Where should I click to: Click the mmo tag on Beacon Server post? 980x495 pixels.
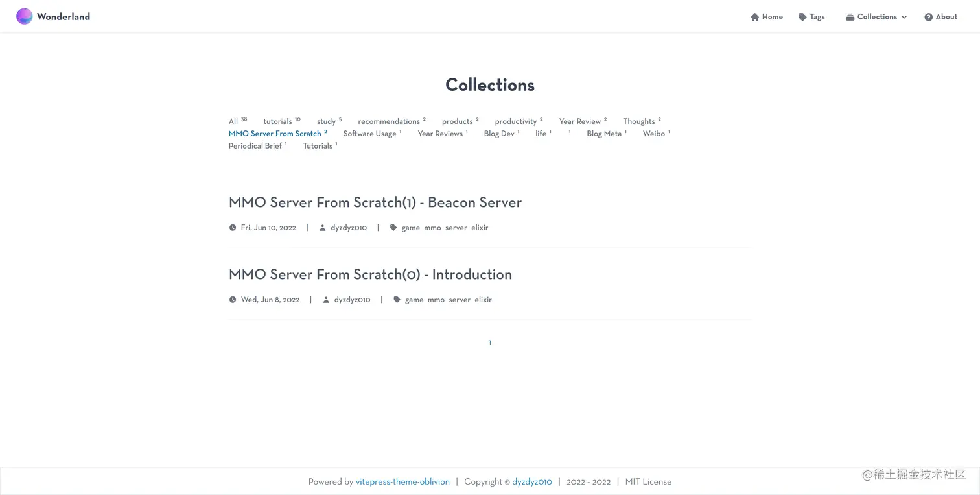pos(432,228)
